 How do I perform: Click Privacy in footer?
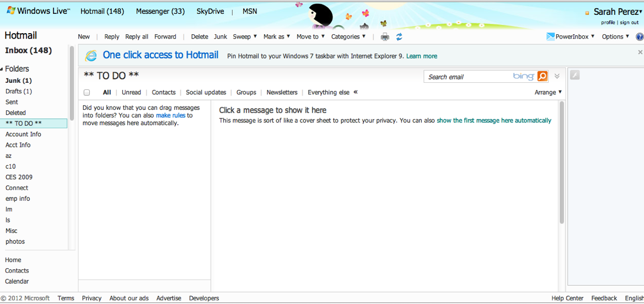[x=92, y=298]
